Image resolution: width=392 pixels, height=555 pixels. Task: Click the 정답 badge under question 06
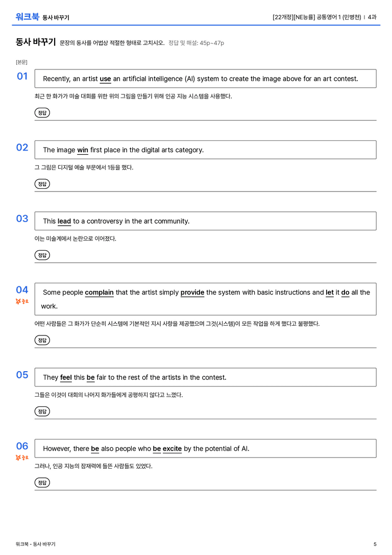click(x=42, y=482)
